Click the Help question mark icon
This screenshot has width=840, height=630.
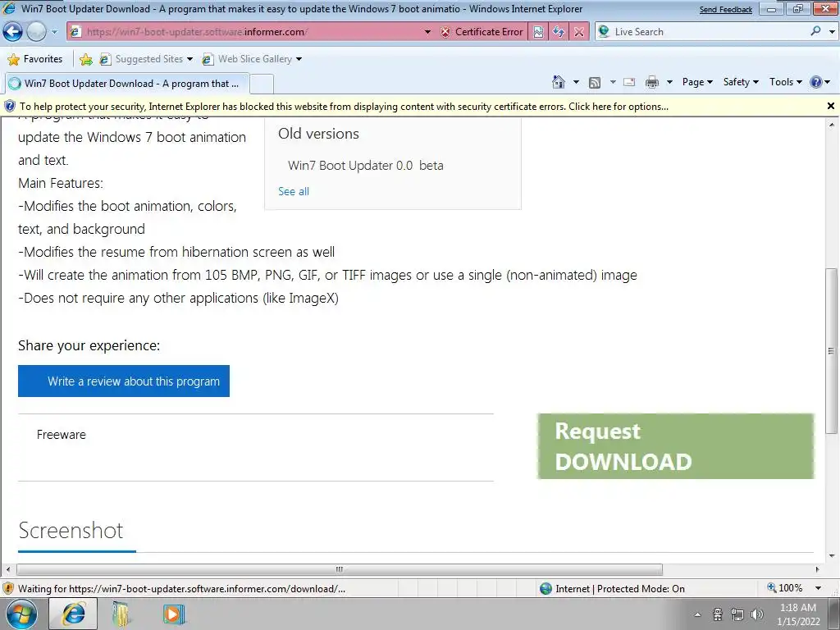(816, 82)
